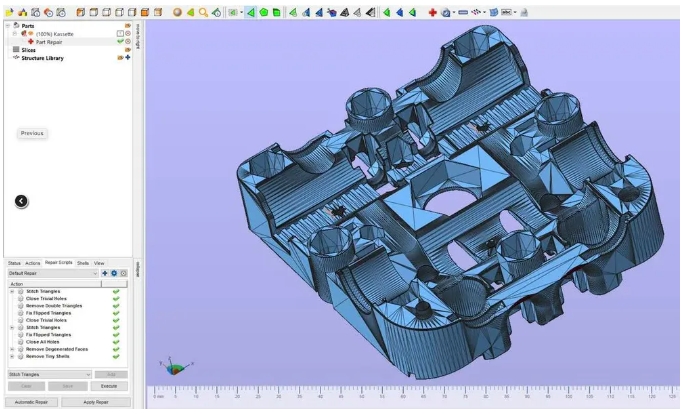Image resolution: width=683 pixels, height=414 pixels.
Task: Expand the Remove Tiny Shells action
Action: tap(12, 356)
